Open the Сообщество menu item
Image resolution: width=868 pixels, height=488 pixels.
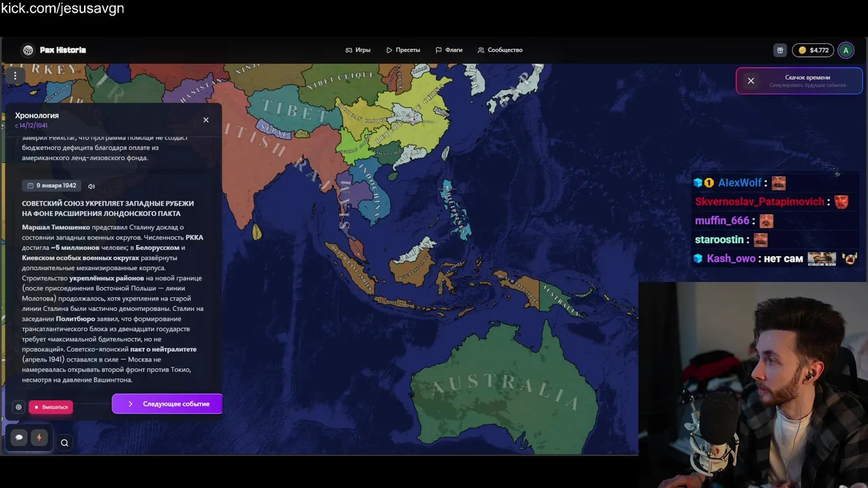click(x=500, y=50)
